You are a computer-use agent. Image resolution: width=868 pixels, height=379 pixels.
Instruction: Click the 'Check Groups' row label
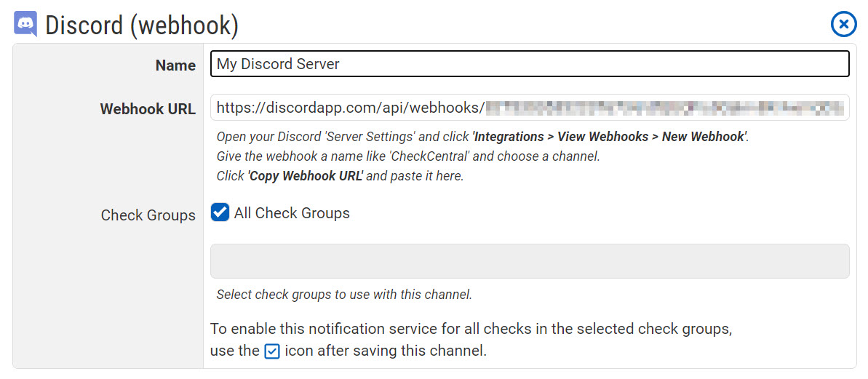(148, 215)
